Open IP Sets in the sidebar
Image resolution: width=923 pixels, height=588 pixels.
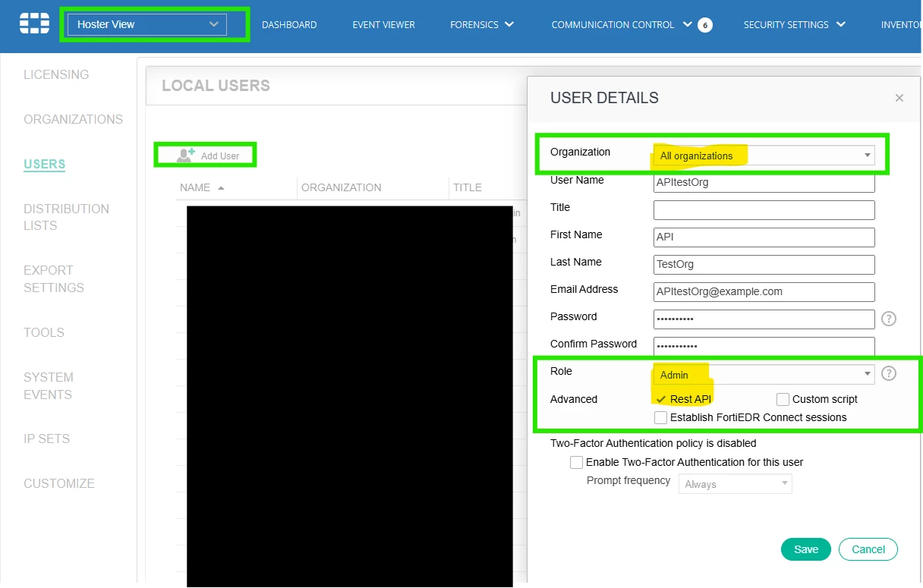[x=46, y=439]
